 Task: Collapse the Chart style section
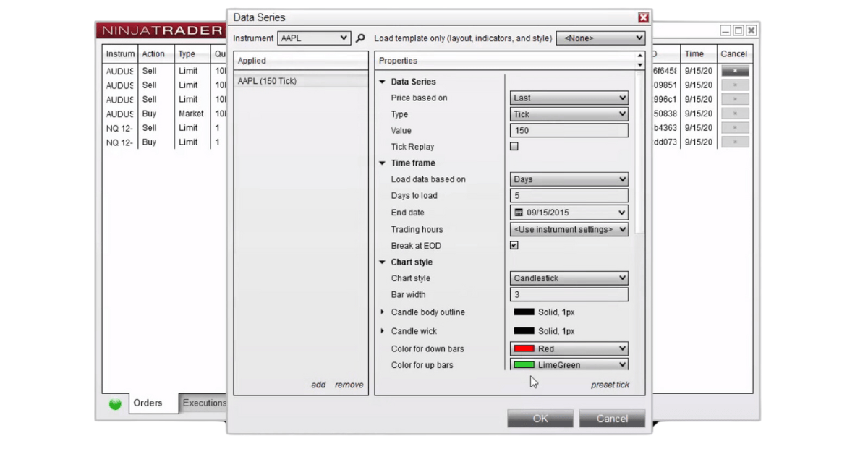383,262
